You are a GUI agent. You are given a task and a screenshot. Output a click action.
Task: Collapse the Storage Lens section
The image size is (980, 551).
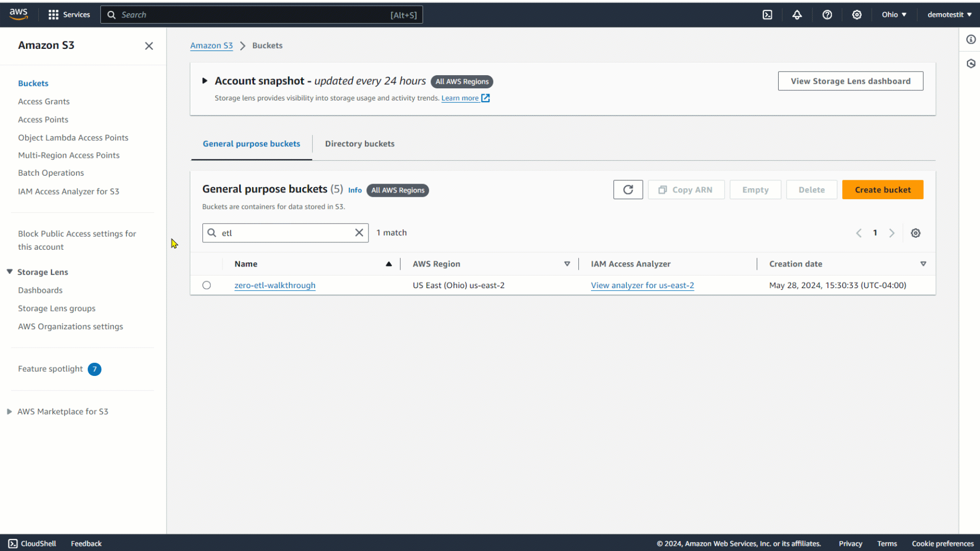(9, 272)
